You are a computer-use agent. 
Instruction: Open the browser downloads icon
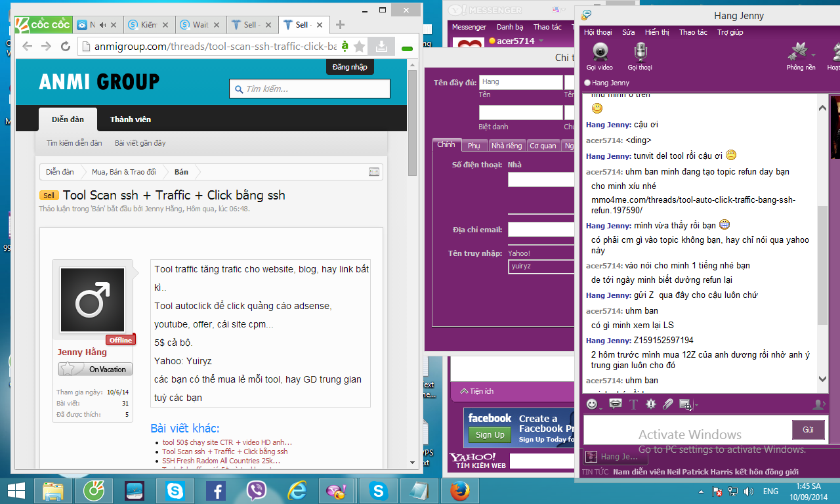(381, 46)
